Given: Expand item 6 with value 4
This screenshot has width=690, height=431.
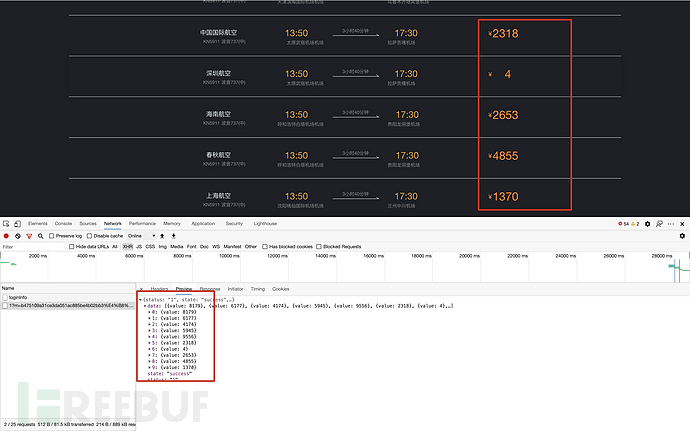Looking at the screenshot, I should point(149,349).
